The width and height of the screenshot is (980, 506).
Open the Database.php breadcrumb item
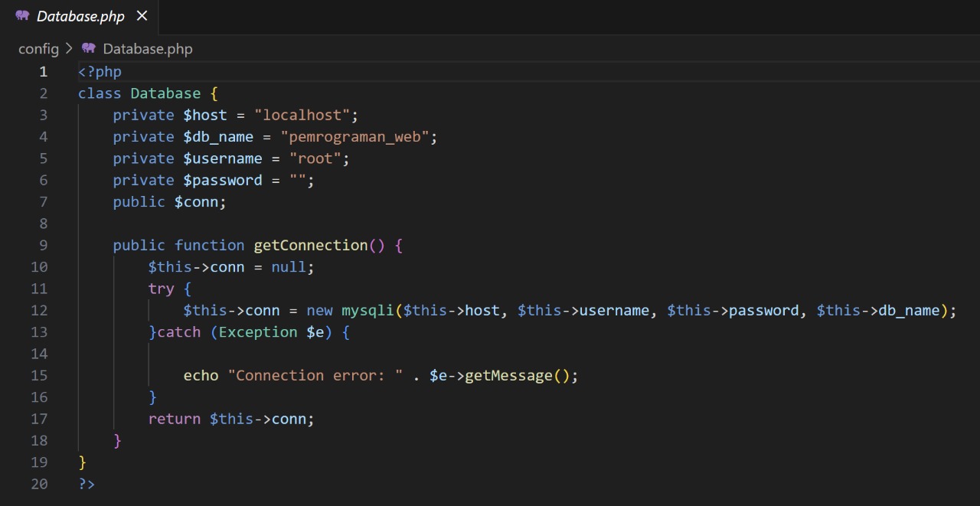click(x=148, y=49)
